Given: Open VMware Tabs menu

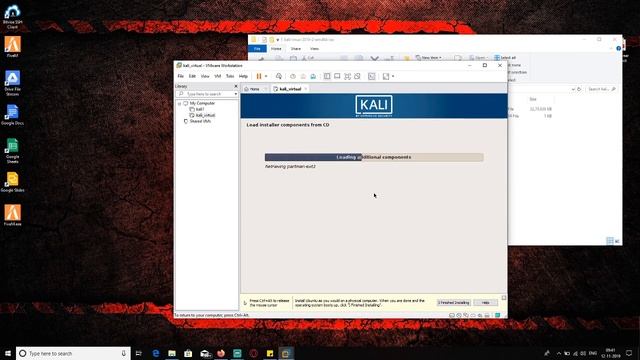Looking at the screenshot, I should pyautogui.click(x=230, y=76).
